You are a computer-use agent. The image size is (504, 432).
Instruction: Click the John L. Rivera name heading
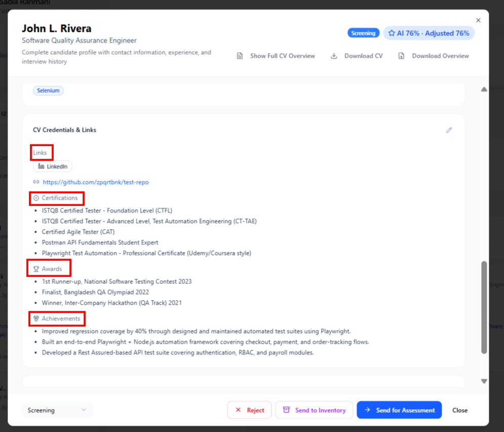[x=57, y=28]
